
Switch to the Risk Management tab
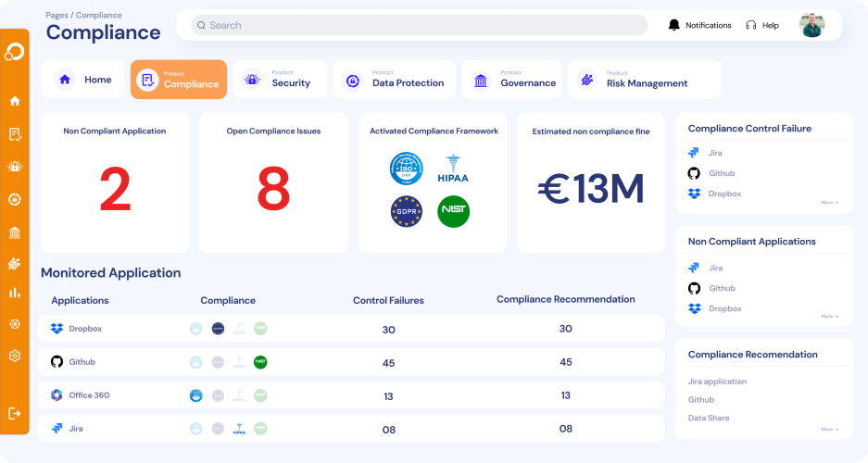pos(645,80)
